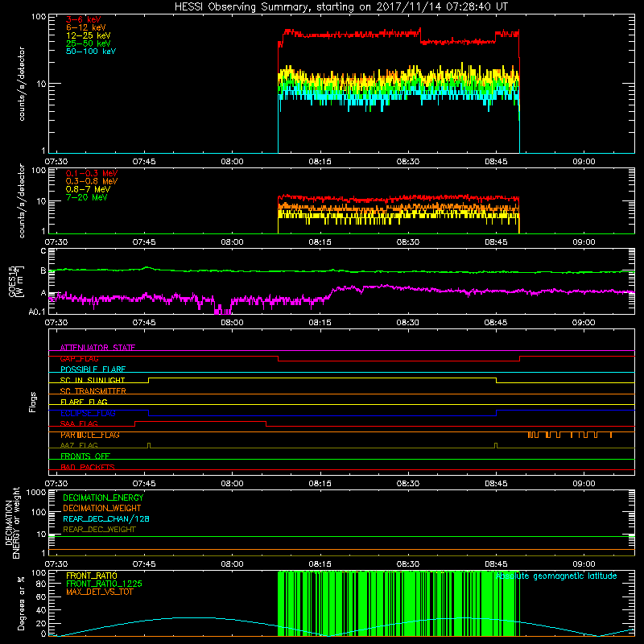Image resolution: width=644 pixels, height=644 pixels.
Task: Click the SAA_FLAG raised step line segment
Action: tap(200, 421)
